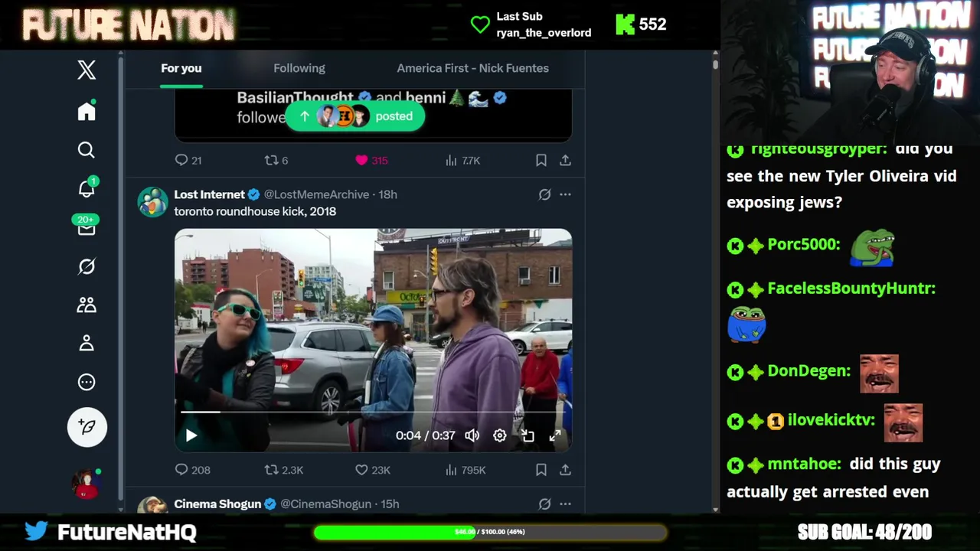This screenshot has height=551, width=980.
Task: Click chat username Porc5000
Action: (803, 244)
